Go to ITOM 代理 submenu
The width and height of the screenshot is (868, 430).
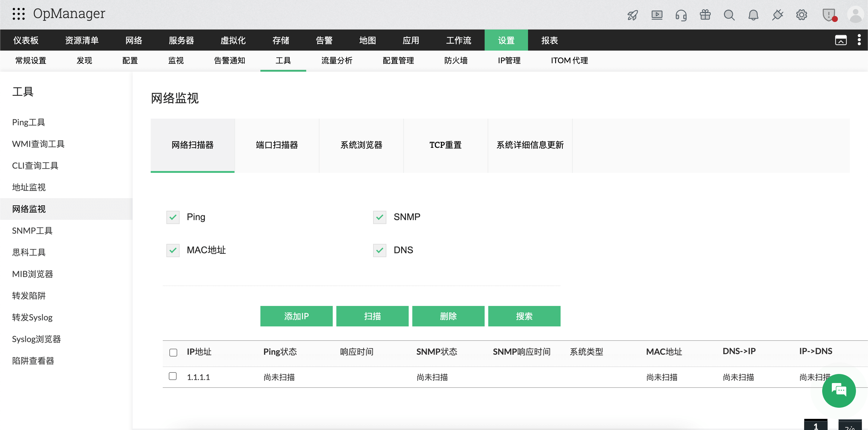point(569,61)
